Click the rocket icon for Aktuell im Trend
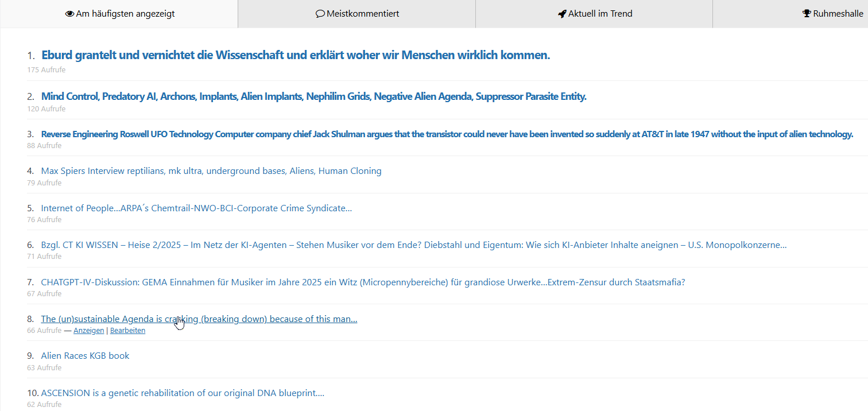Image resolution: width=868 pixels, height=411 pixels. [x=562, y=14]
